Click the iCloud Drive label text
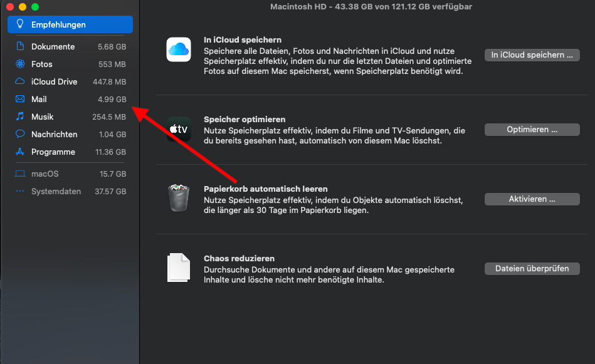Viewport: 595px width, 364px height. [x=55, y=81]
